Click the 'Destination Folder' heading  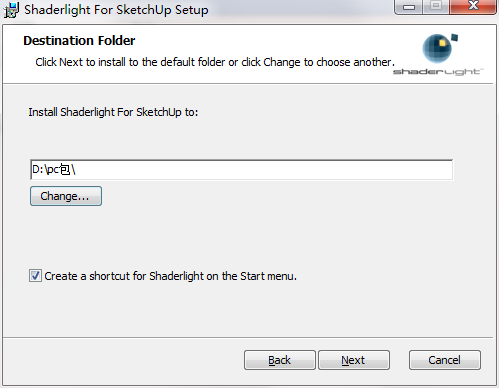(79, 41)
